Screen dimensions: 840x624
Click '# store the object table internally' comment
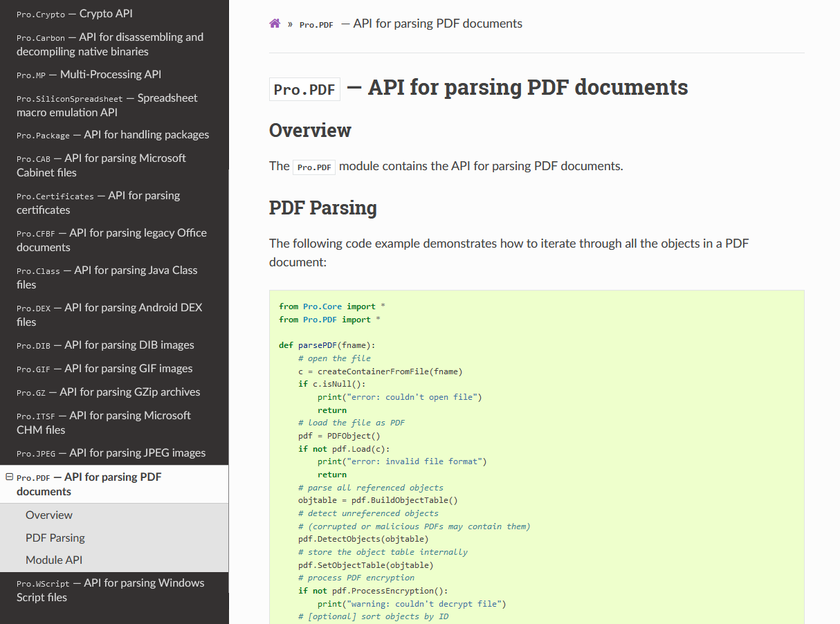[x=383, y=552]
